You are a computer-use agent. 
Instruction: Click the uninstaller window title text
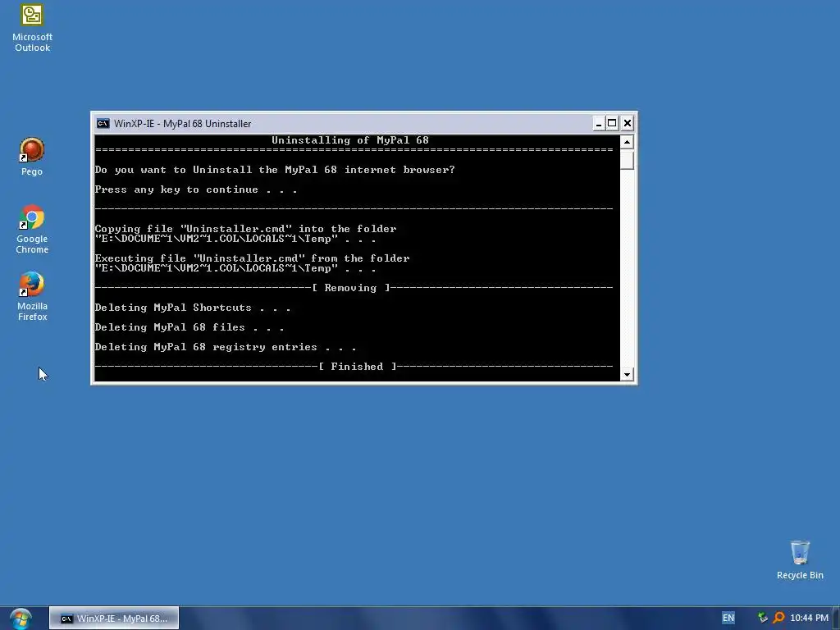(182, 124)
